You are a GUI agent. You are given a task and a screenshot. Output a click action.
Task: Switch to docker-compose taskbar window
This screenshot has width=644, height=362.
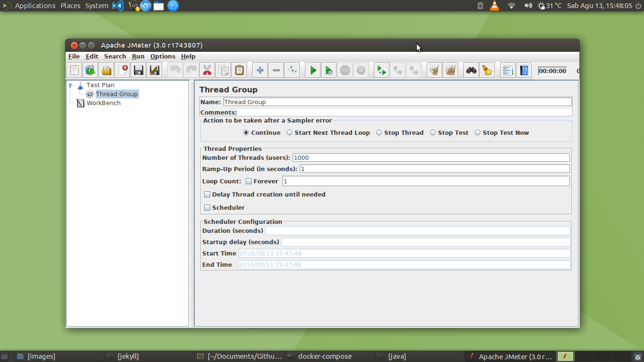329,356
